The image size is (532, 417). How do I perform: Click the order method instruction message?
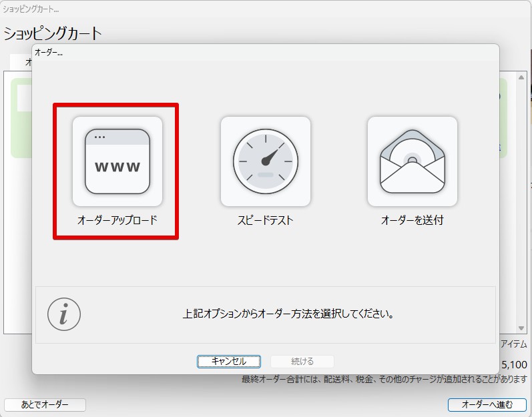(288, 314)
